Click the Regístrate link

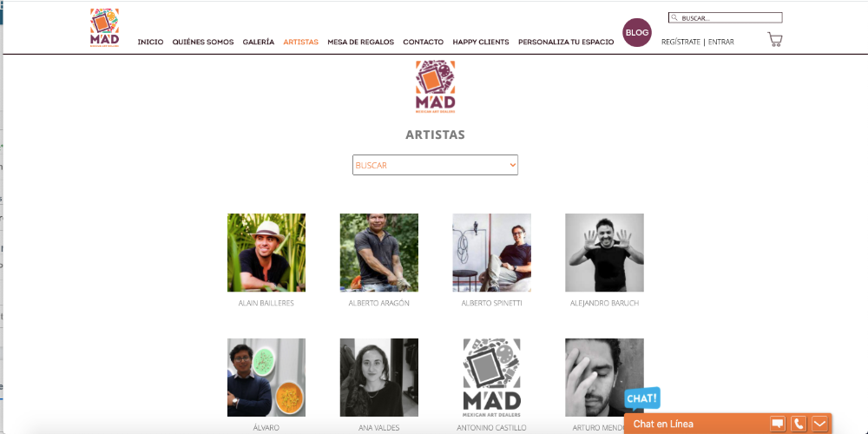pyautogui.click(x=681, y=42)
